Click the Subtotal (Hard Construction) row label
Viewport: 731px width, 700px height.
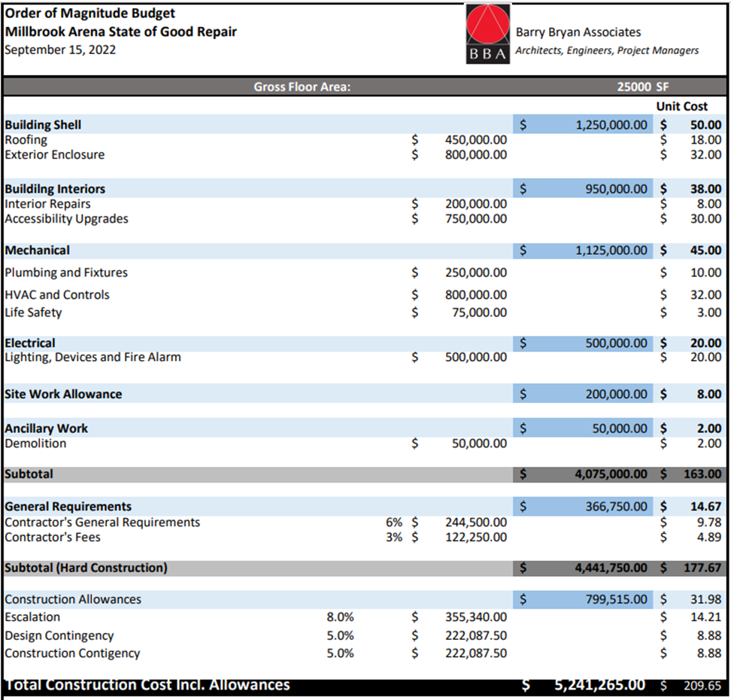(x=86, y=568)
